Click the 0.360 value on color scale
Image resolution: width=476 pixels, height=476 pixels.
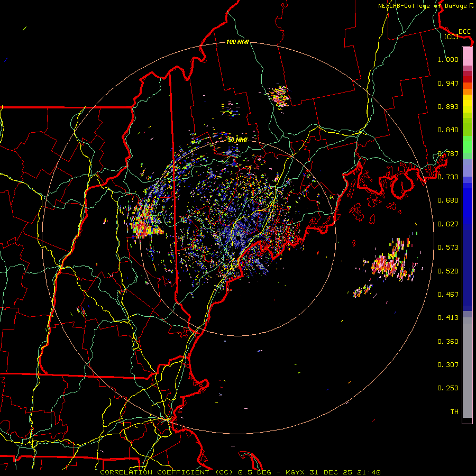tap(448, 342)
